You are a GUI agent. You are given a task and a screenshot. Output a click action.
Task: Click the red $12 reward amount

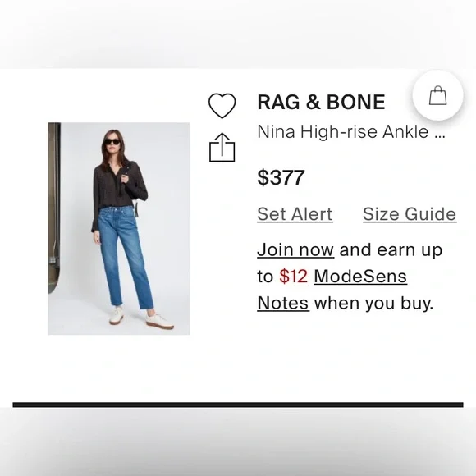pyautogui.click(x=294, y=277)
